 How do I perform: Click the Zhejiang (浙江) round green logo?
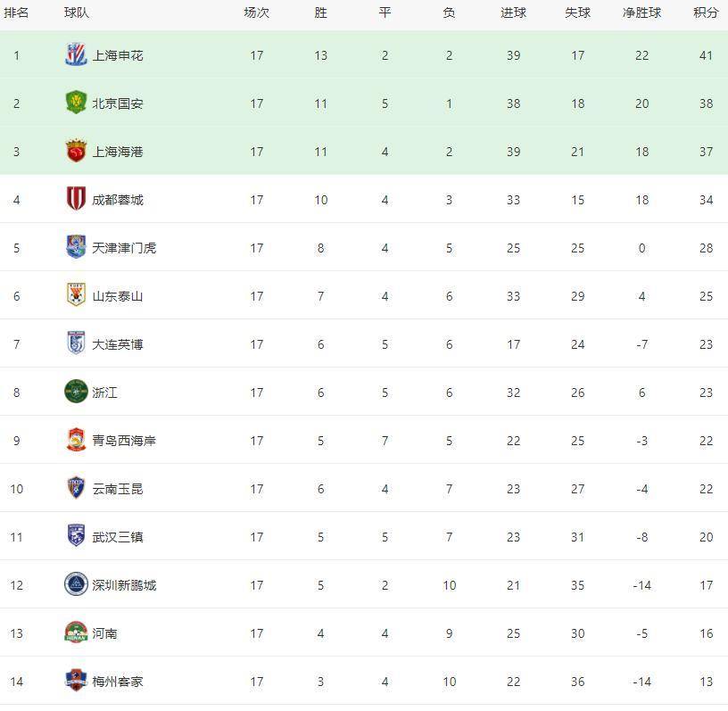point(76,393)
